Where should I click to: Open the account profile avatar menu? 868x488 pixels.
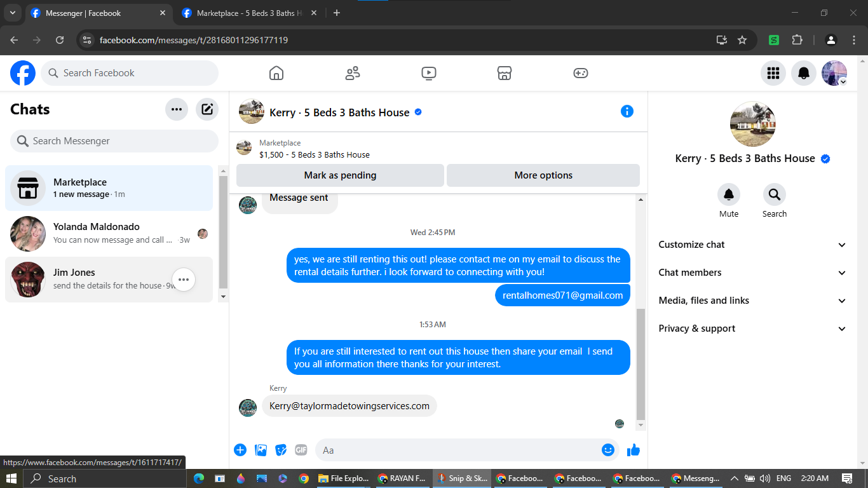[834, 73]
